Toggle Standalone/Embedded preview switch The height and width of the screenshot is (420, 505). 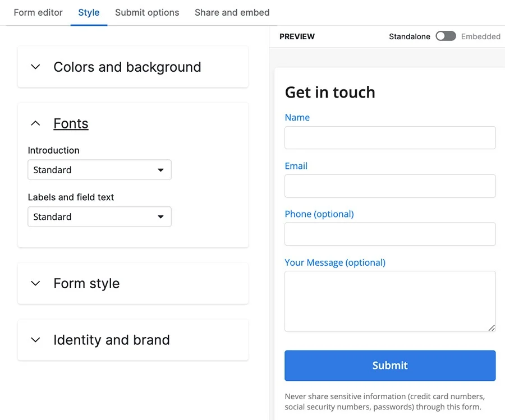(x=446, y=36)
